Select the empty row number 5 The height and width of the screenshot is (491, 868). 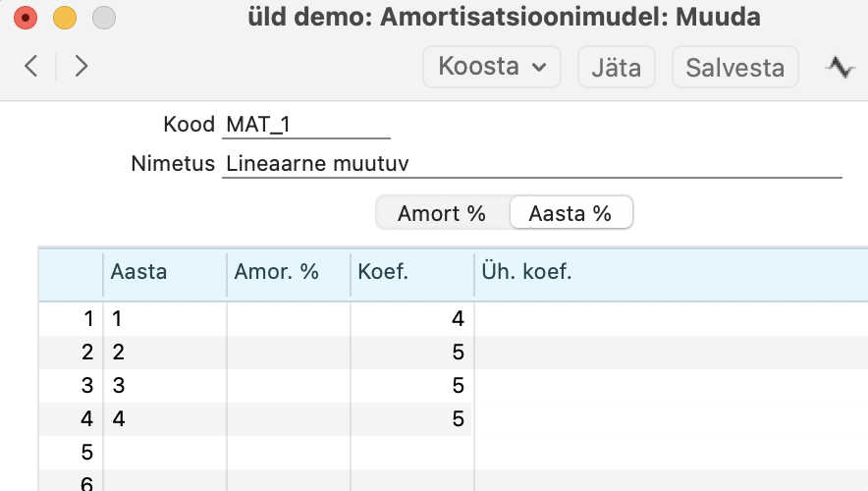pos(86,453)
